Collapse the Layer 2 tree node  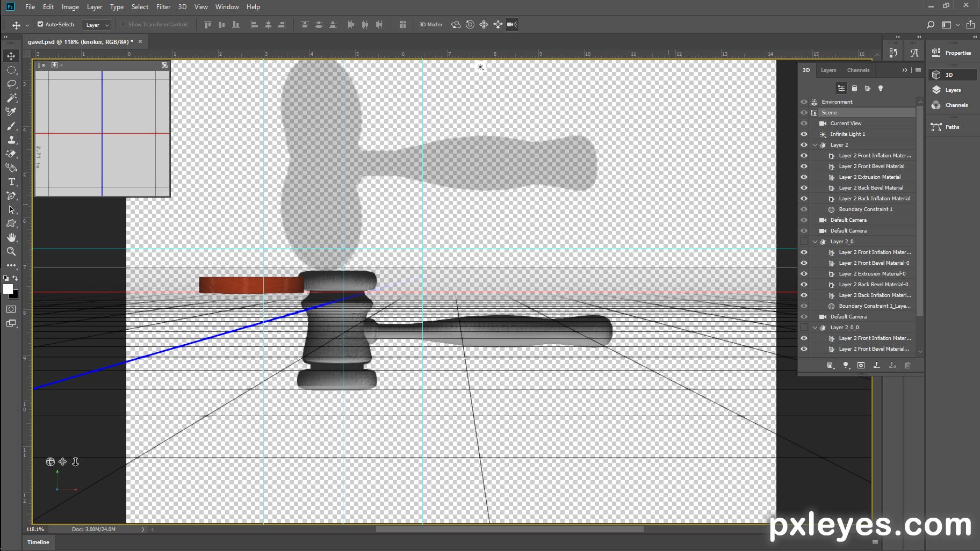(x=815, y=145)
